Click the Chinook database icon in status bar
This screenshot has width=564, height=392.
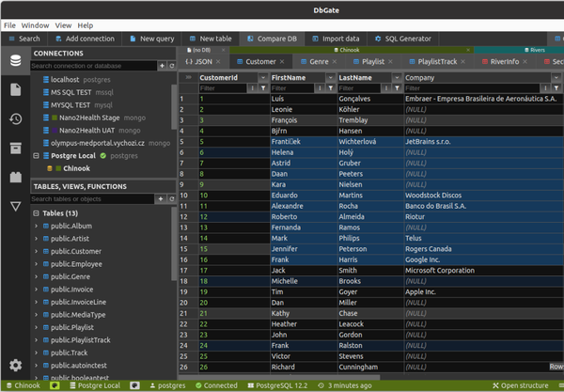(x=9, y=385)
